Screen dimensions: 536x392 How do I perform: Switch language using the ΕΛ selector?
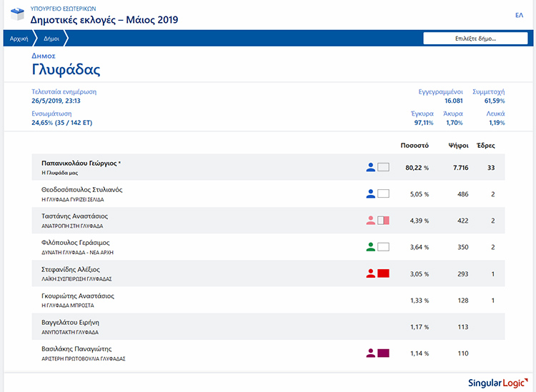[519, 15]
